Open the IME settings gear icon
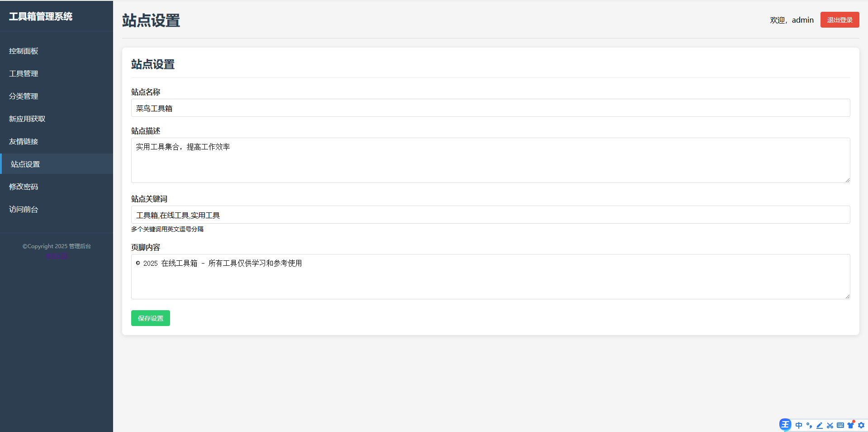The image size is (868, 432). 861,425
